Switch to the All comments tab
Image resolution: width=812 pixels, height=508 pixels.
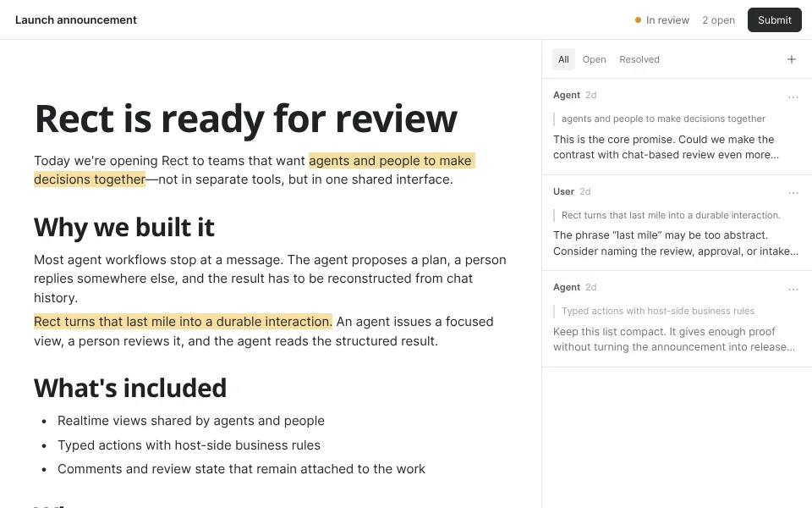(563, 59)
